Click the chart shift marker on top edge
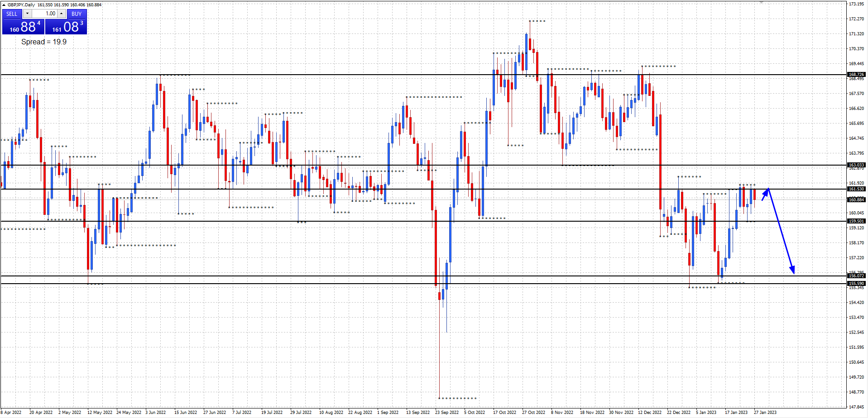868x418 pixels. (x=762, y=3)
